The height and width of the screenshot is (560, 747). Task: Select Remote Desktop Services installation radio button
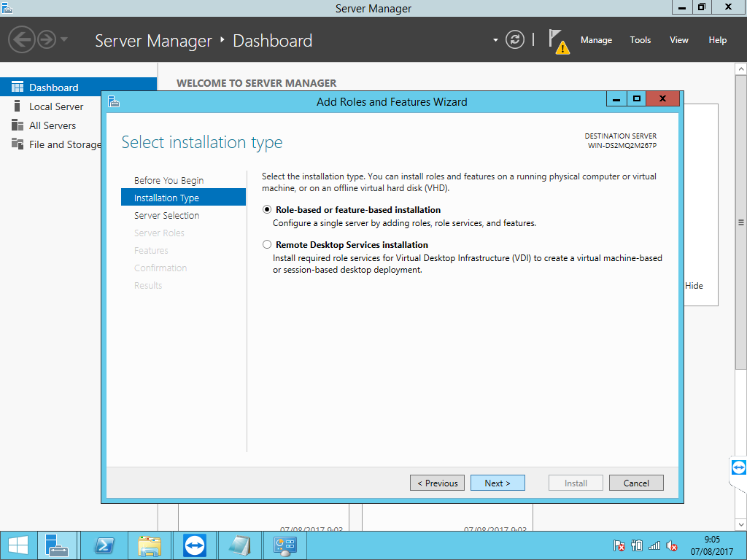click(x=267, y=245)
